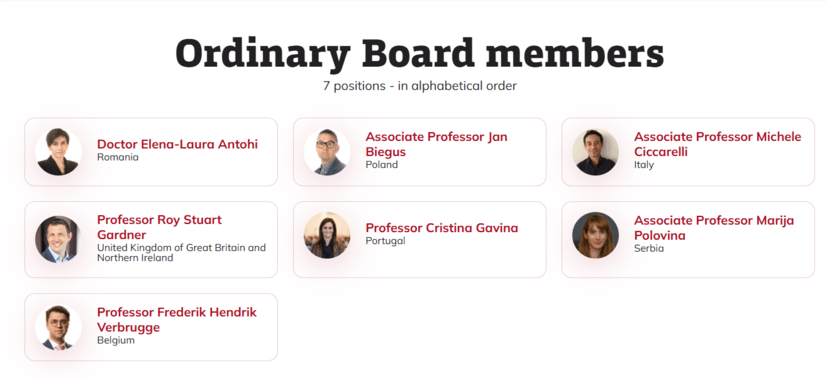Image resolution: width=827 pixels, height=380 pixels.
Task: Click Cristina Gavina's portrait photo
Action: point(327,235)
